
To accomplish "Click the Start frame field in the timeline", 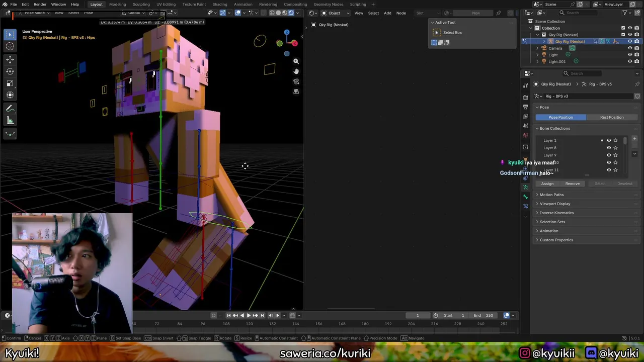I will (454, 315).
